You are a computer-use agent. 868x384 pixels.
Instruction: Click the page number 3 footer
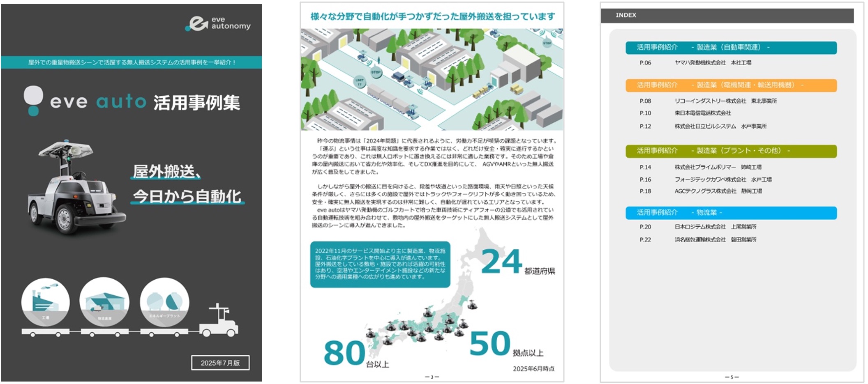432,377
